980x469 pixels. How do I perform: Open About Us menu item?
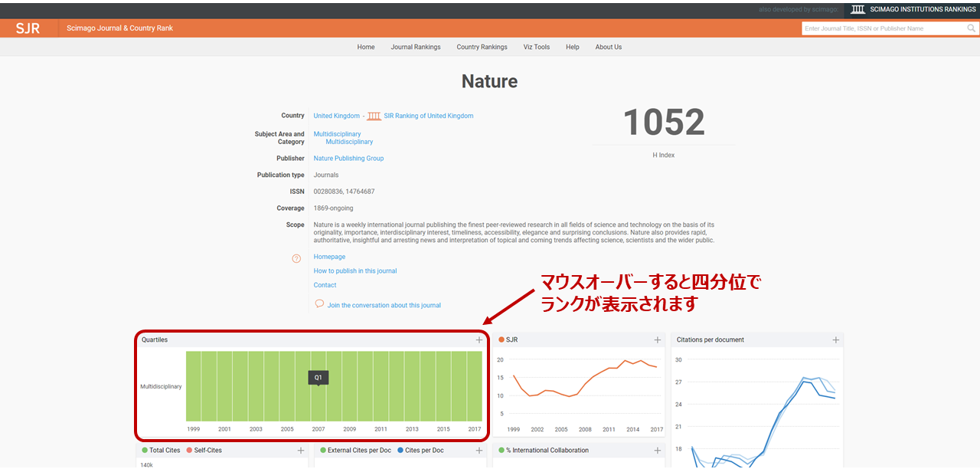pos(609,47)
